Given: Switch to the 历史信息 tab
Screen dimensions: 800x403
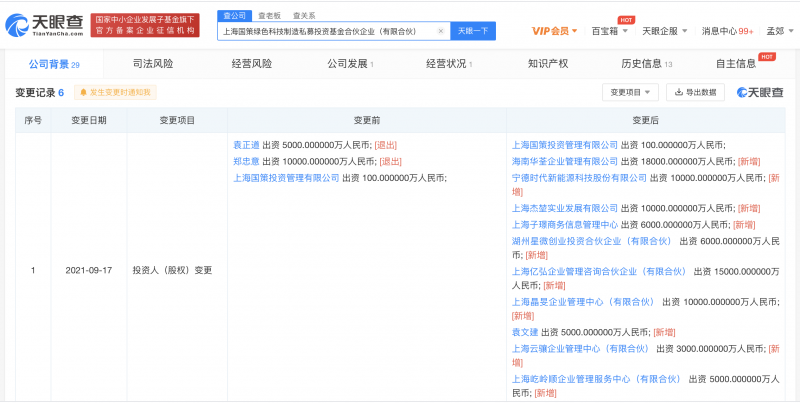Looking at the screenshot, I should click(x=647, y=64).
